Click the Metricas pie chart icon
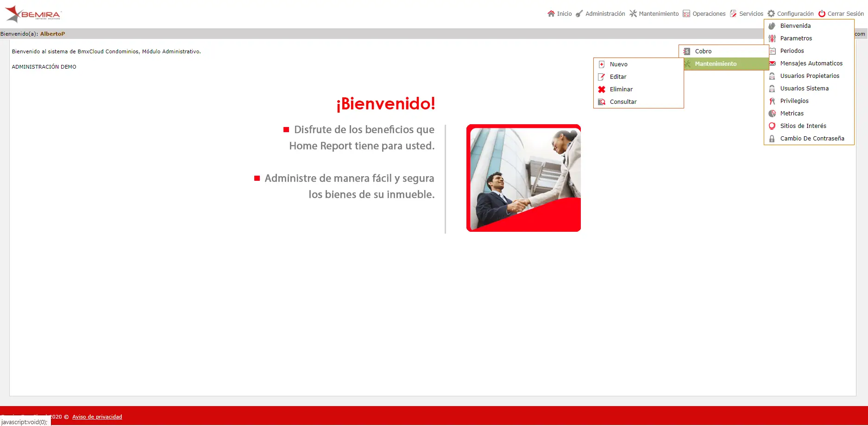This screenshot has height=426, width=868. [x=772, y=114]
